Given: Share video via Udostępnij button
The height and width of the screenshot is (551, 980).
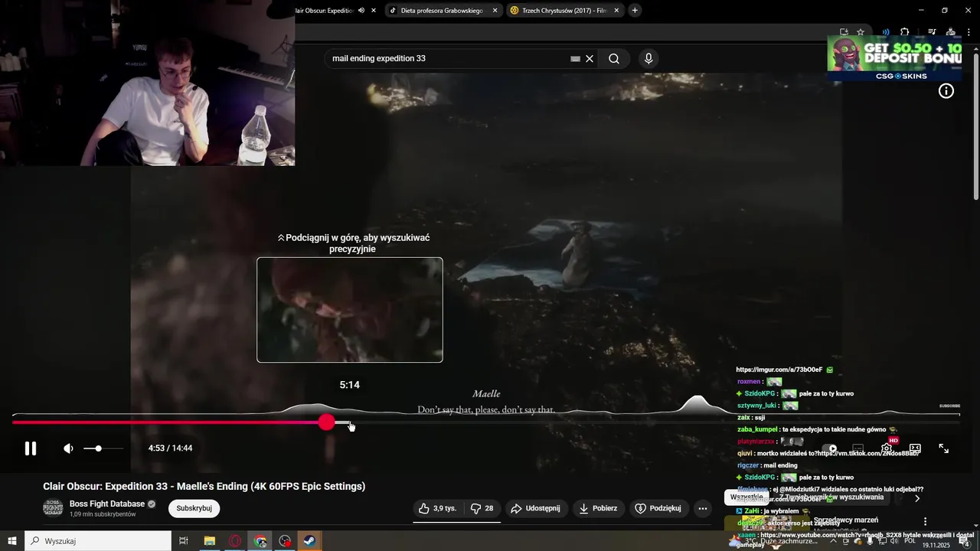Looking at the screenshot, I should tap(535, 508).
